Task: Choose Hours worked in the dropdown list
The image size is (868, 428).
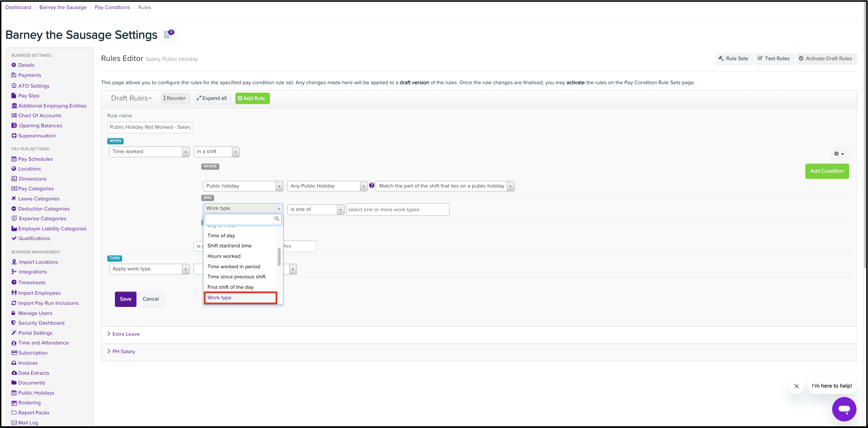Action: pyautogui.click(x=224, y=256)
